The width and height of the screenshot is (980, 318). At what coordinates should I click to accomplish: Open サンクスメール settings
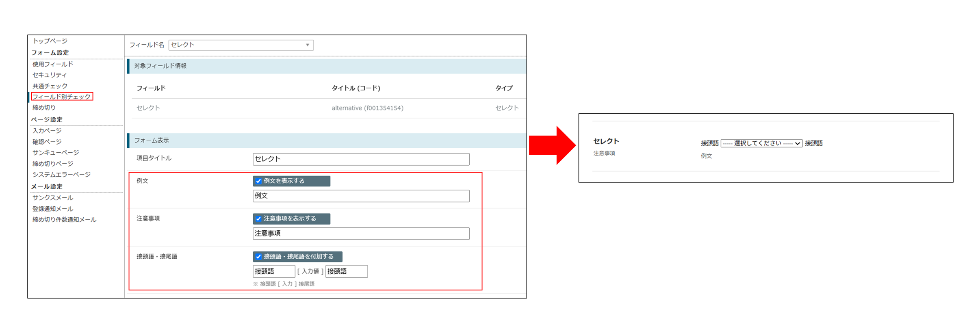click(53, 198)
